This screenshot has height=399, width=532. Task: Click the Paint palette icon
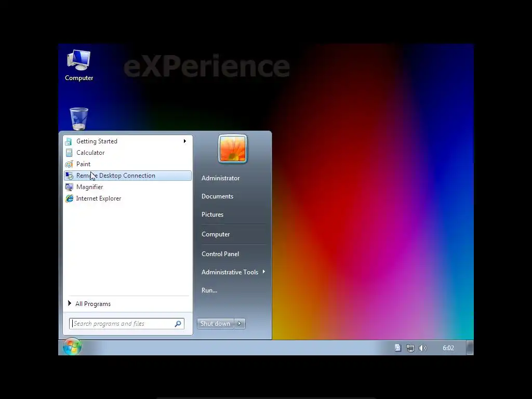tap(69, 164)
